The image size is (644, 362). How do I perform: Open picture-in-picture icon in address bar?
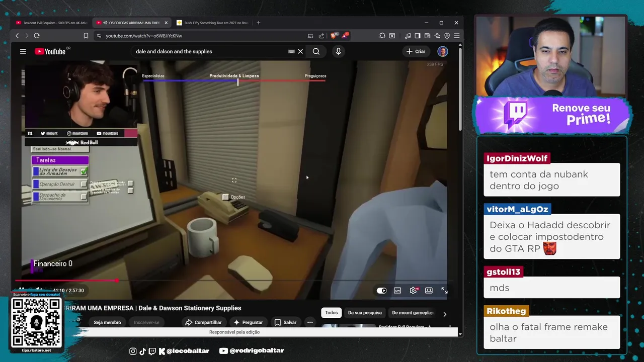(310, 36)
